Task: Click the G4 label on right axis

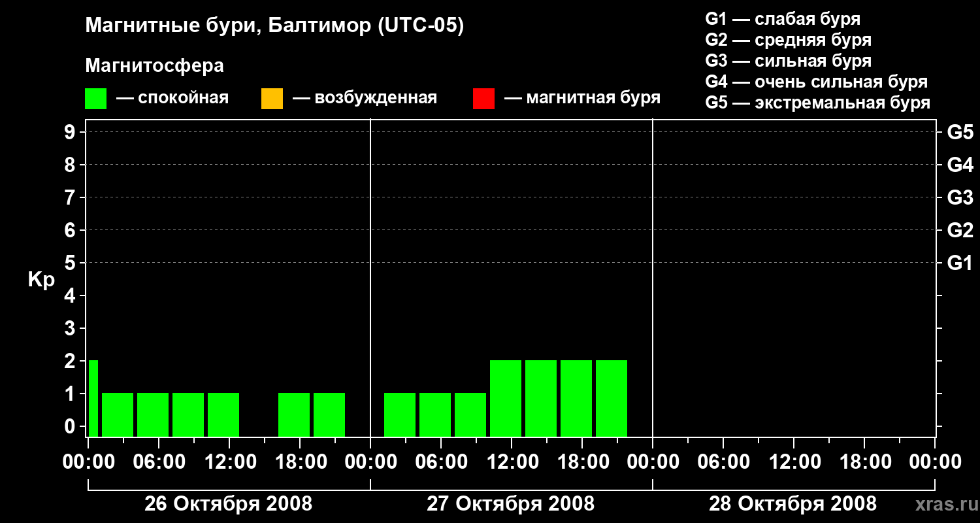Action: [x=960, y=165]
